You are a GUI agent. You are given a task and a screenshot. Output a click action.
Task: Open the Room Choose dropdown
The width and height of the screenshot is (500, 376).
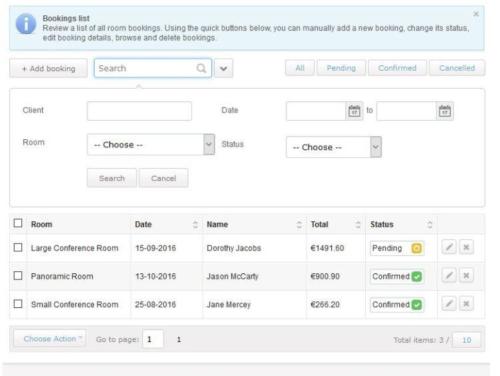pyautogui.click(x=151, y=145)
